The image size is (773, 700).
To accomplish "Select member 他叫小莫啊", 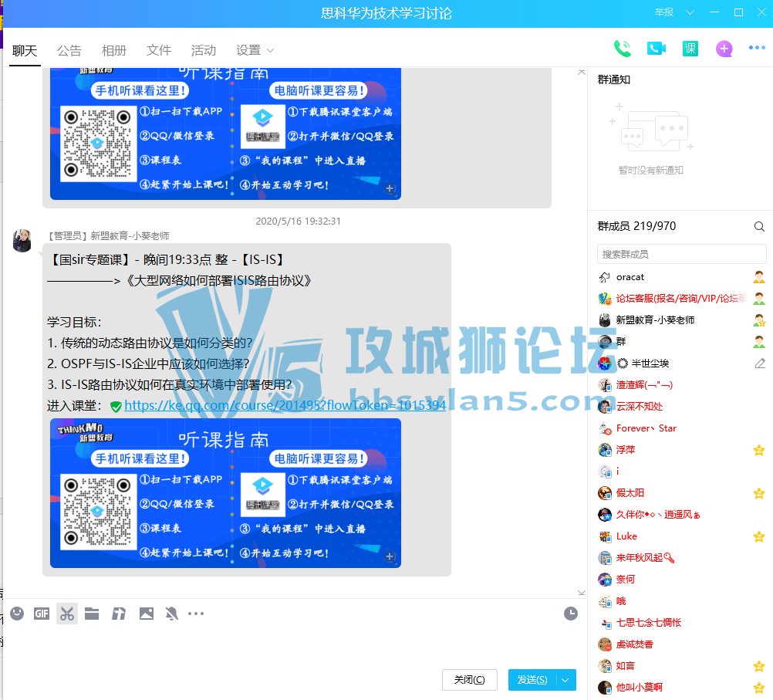I will [x=681, y=687].
